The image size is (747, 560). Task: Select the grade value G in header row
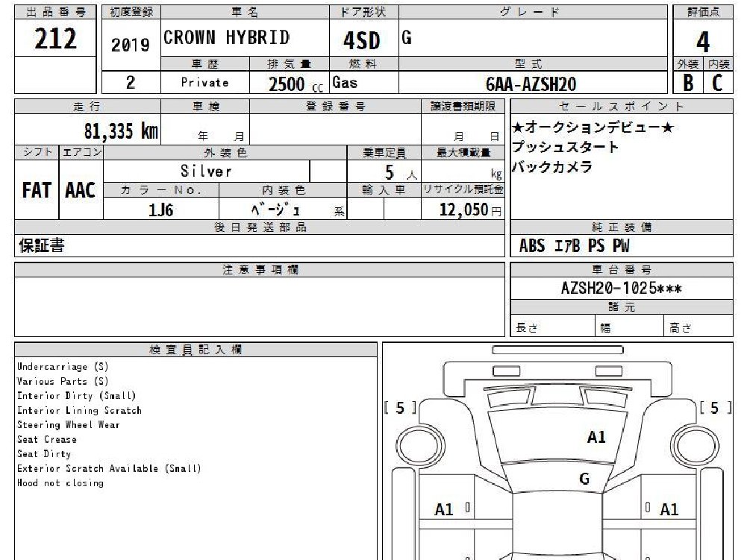[x=407, y=37]
